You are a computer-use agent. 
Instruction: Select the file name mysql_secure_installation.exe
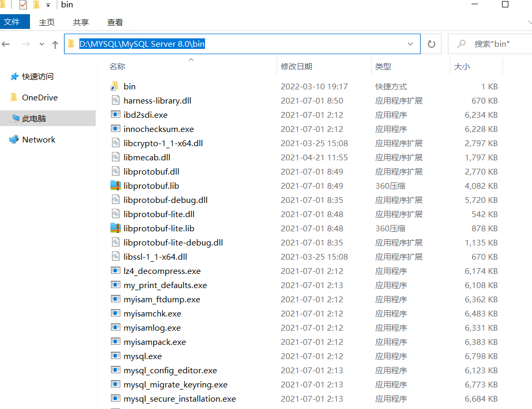tap(179, 399)
